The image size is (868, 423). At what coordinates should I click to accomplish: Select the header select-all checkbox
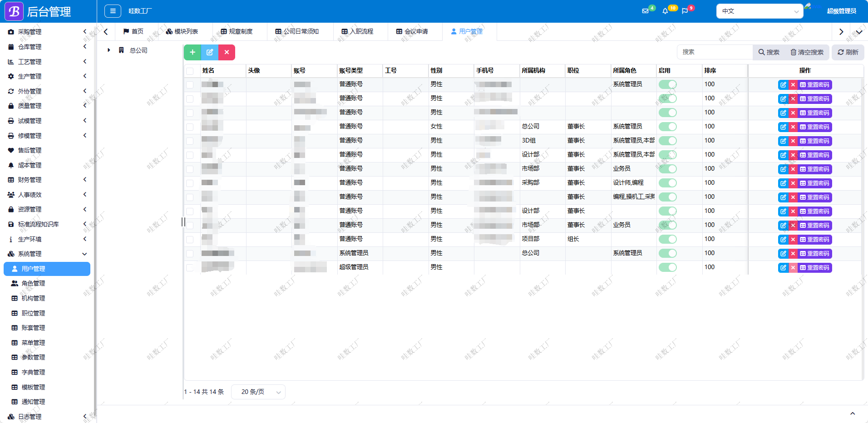click(x=190, y=71)
